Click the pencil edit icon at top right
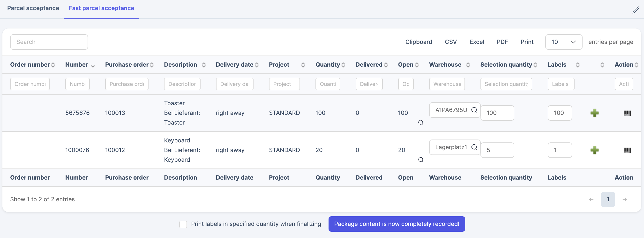 [x=636, y=10]
